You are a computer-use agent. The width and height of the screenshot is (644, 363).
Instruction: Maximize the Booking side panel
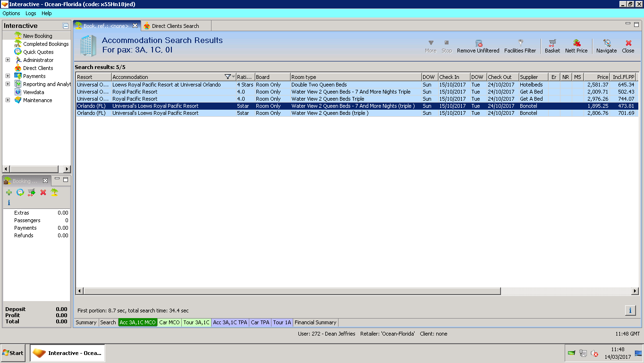(x=66, y=179)
